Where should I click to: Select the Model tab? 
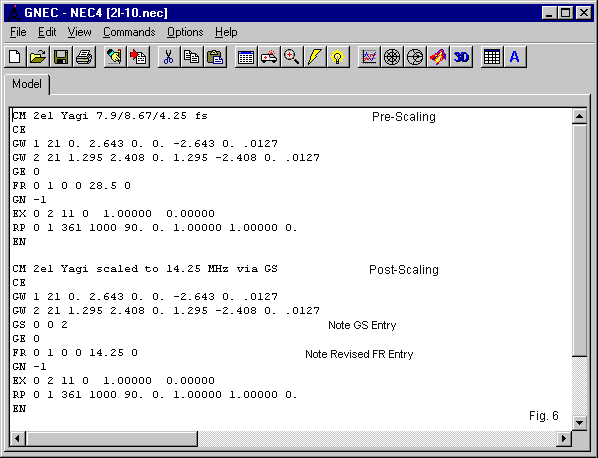[x=27, y=84]
